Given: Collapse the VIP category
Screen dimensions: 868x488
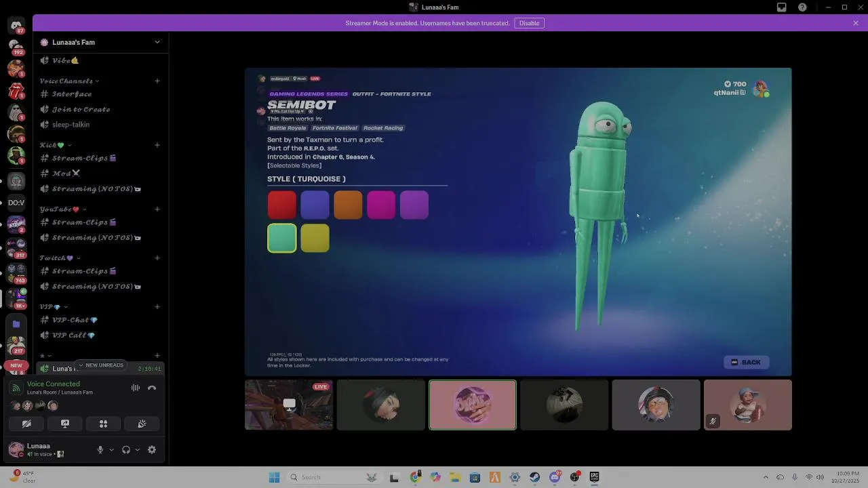Looking at the screenshot, I should pos(52,307).
